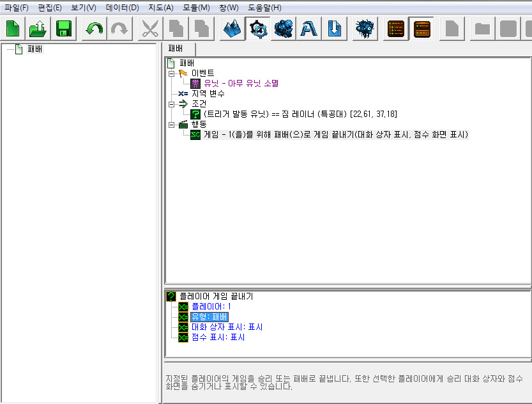This screenshot has height=404, width=532.
Task: Click the gray blank page toolbar icon
Action: click(x=452, y=29)
